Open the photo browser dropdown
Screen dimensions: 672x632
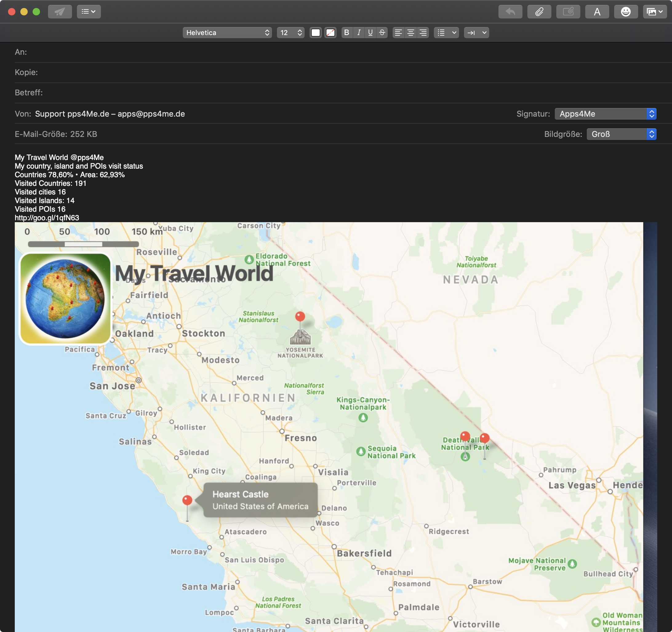(x=655, y=12)
